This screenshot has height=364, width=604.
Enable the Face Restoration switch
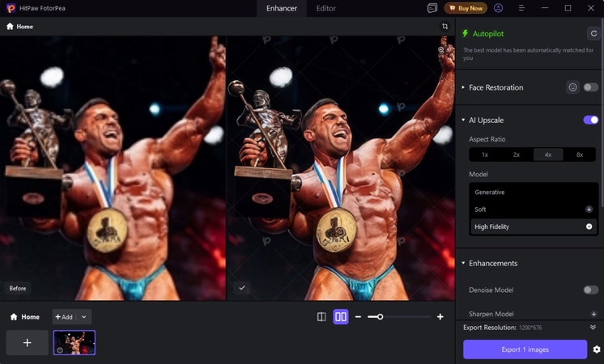tap(590, 87)
